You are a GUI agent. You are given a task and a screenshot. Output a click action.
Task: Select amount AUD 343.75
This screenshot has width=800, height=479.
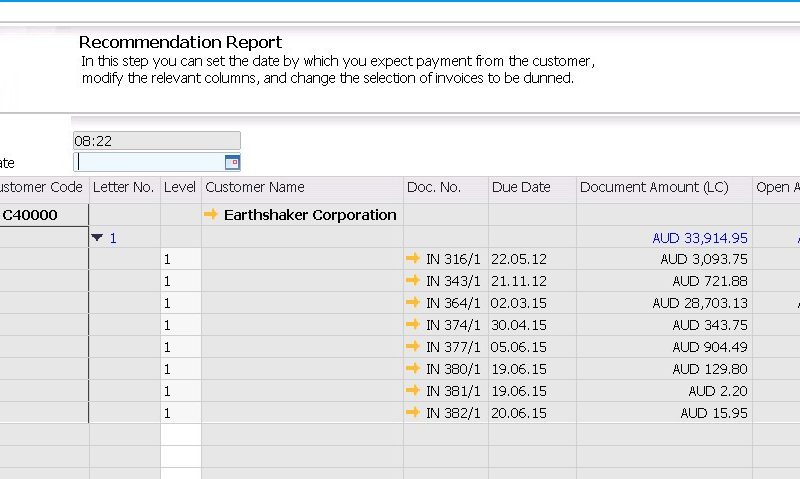[x=710, y=325]
